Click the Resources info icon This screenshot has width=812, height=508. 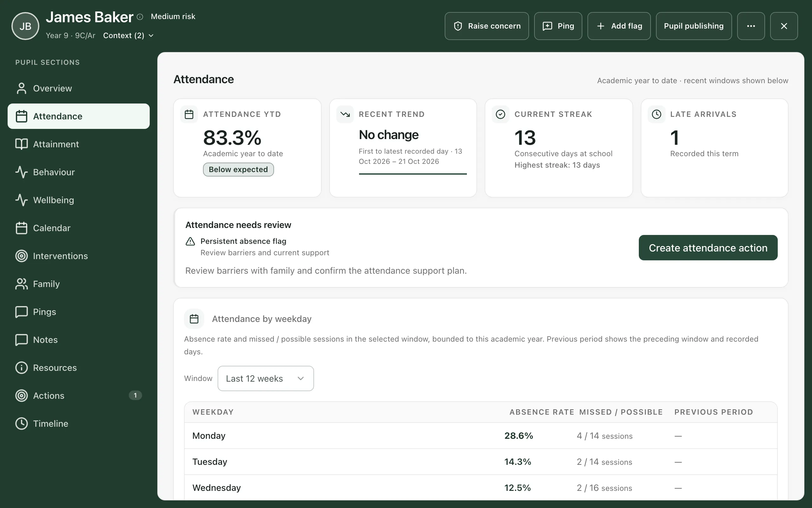22,368
